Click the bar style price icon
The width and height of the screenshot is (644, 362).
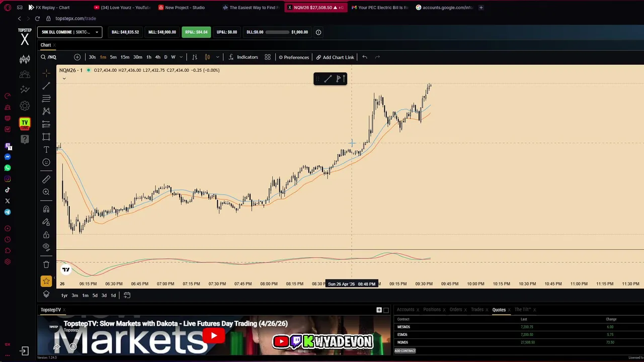195,57
